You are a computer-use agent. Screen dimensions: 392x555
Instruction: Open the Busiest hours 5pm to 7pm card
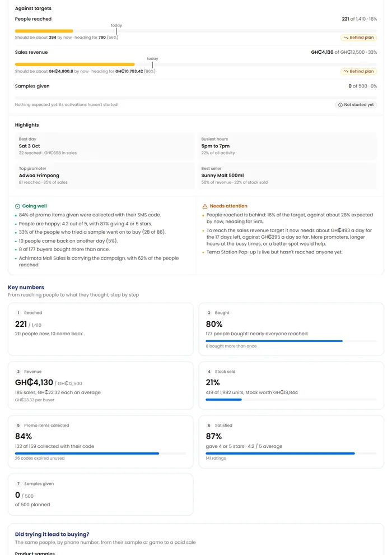coord(287,146)
